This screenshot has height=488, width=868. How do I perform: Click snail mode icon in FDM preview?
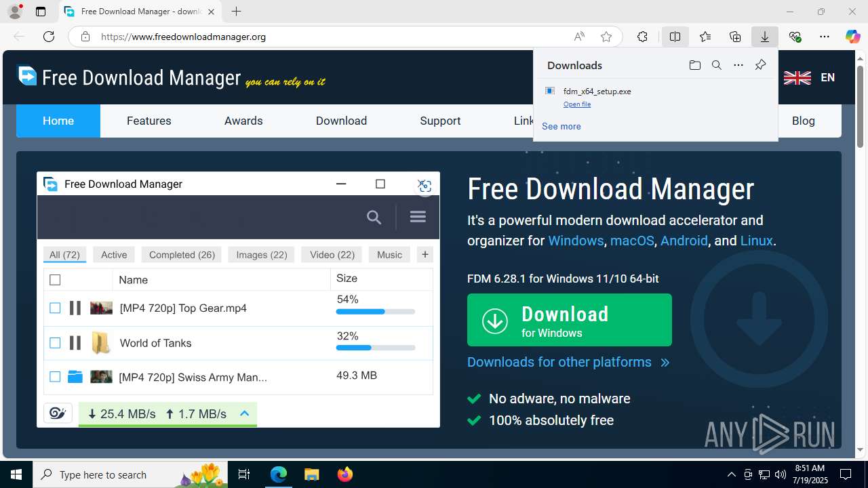point(58,413)
